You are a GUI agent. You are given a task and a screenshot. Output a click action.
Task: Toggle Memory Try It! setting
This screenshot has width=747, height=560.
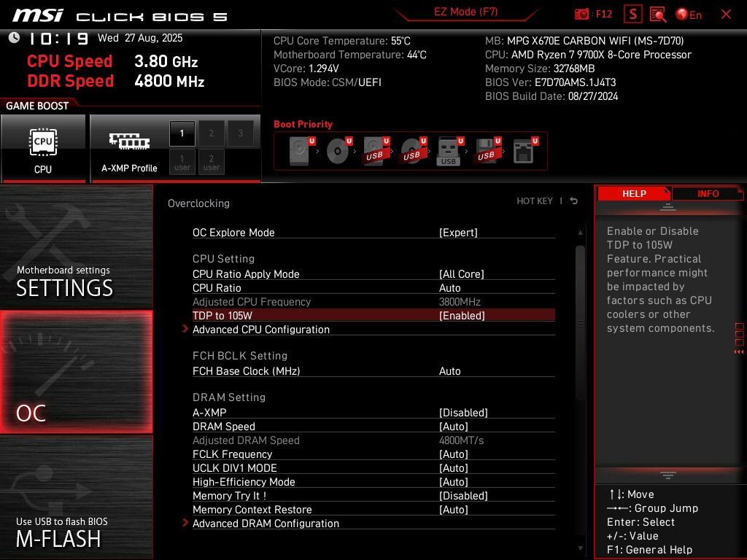point(464,495)
